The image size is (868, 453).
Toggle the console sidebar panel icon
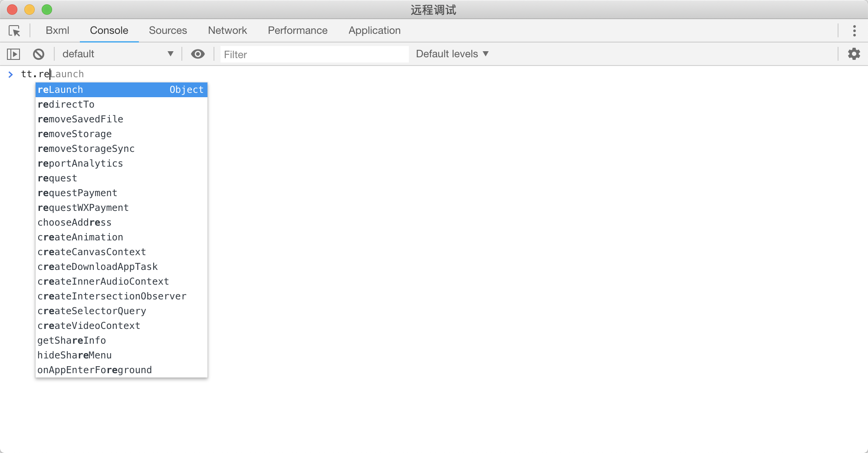point(13,54)
